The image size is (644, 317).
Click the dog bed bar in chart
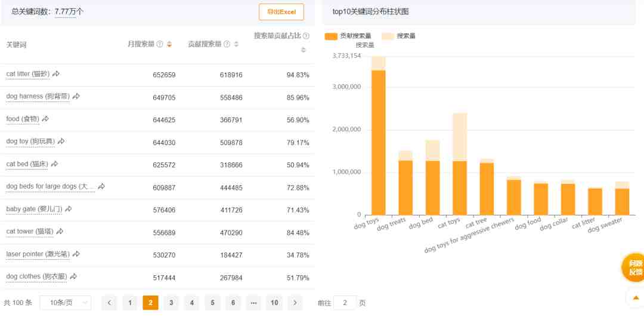(x=432, y=187)
